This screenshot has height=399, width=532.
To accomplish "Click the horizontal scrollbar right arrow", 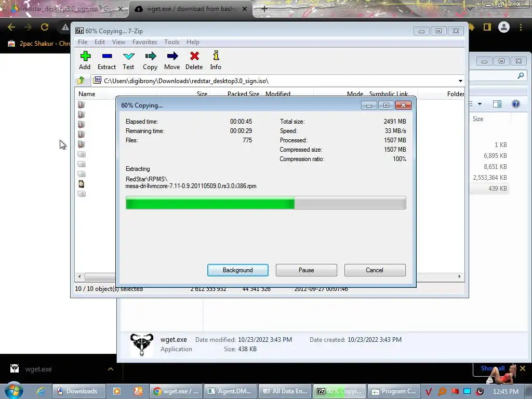I will click(459, 276).
